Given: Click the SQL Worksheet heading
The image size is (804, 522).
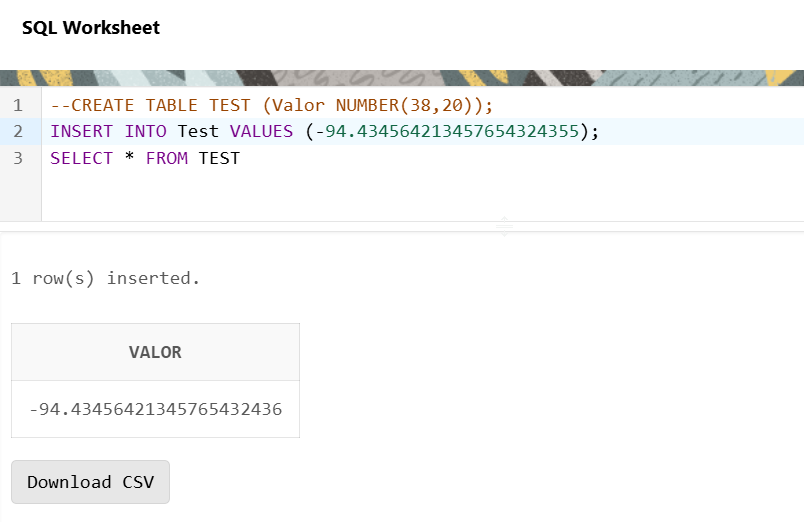Looking at the screenshot, I should tap(91, 28).
